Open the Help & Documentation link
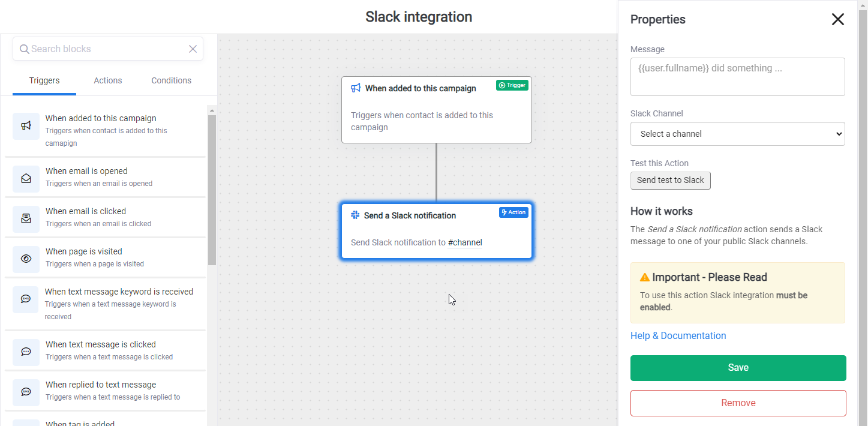This screenshot has height=426, width=868. click(x=678, y=336)
